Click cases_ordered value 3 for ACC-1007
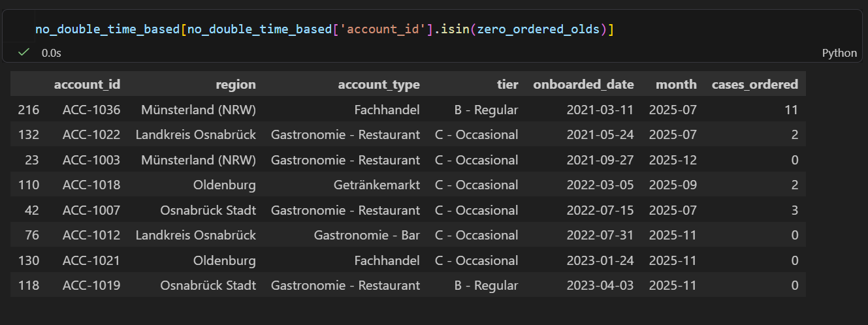Viewport: 868px width, 325px height. tap(795, 210)
